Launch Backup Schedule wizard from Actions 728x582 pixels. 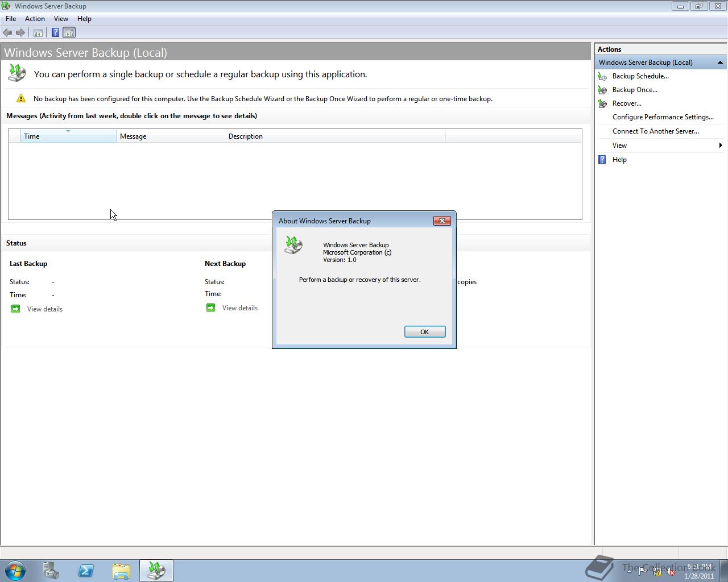(640, 76)
